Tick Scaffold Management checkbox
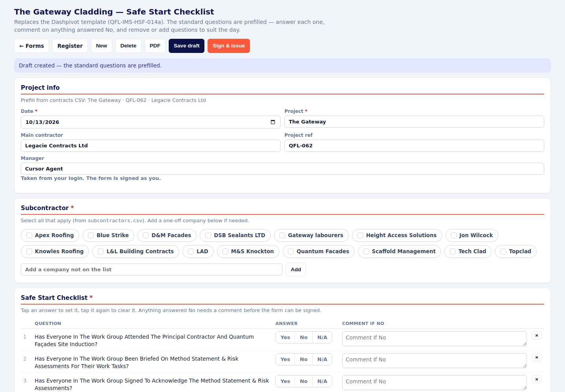This screenshot has width=565, height=392. coord(366,251)
